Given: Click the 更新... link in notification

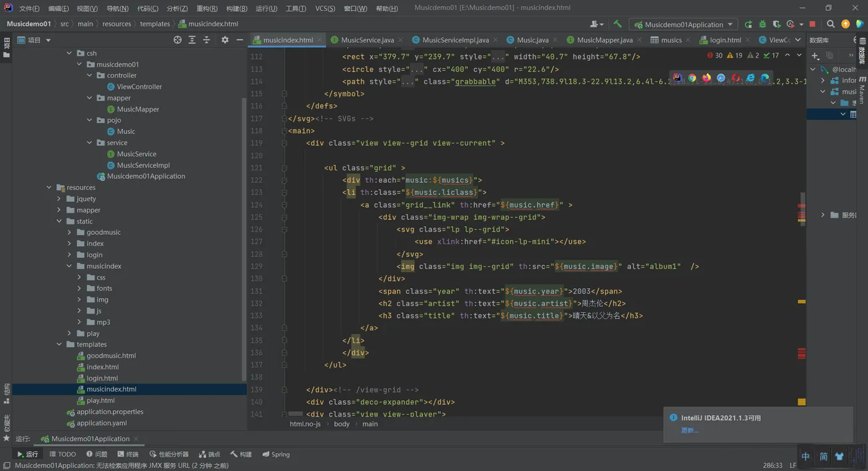Looking at the screenshot, I should coord(689,430).
